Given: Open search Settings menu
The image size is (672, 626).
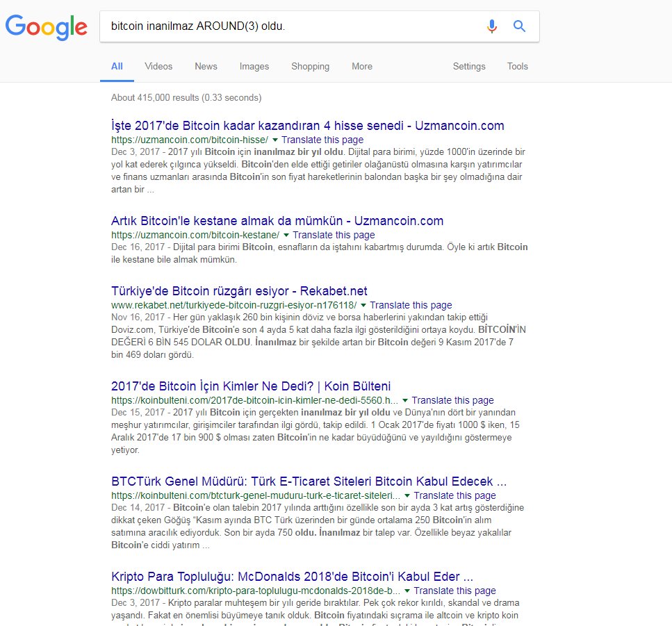Looking at the screenshot, I should pyautogui.click(x=469, y=67).
